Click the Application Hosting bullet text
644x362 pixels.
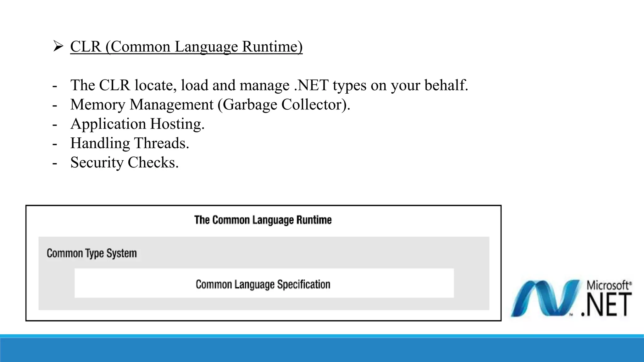click(137, 124)
